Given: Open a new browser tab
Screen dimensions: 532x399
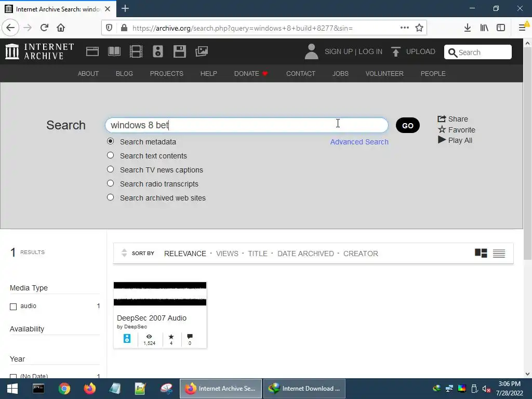Looking at the screenshot, I should pos(125,8).
